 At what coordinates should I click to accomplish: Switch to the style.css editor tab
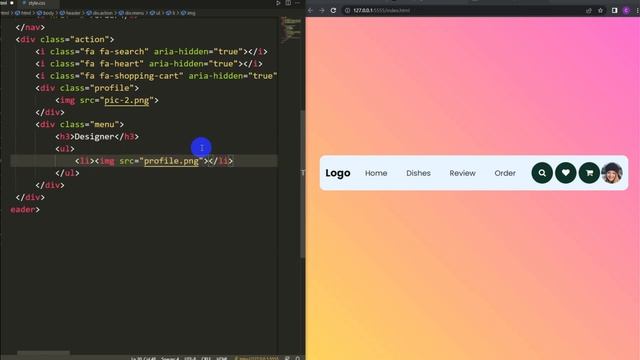click(x=37, y=3)
